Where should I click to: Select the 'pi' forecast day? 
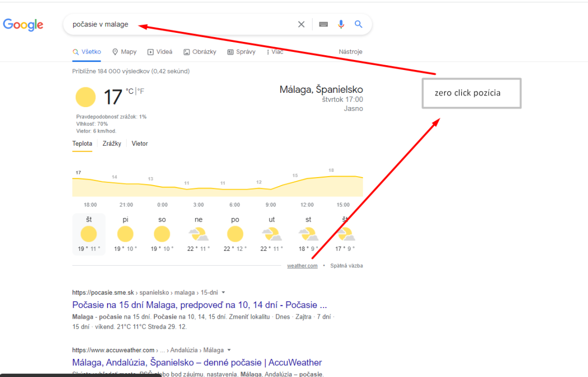click(x=125, y=234)
